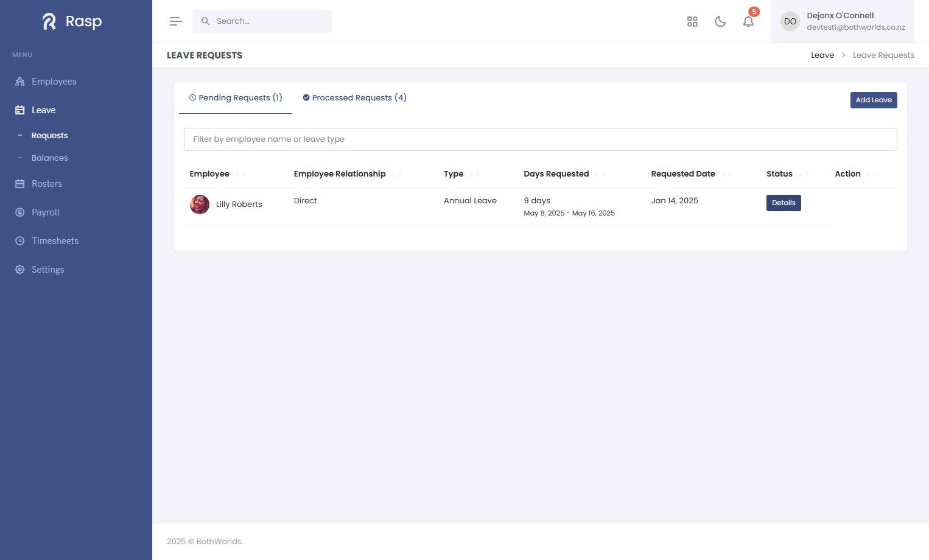Switch to Processed Requests tab
Screen dimensions: 929x560
[x=354, y=97]
